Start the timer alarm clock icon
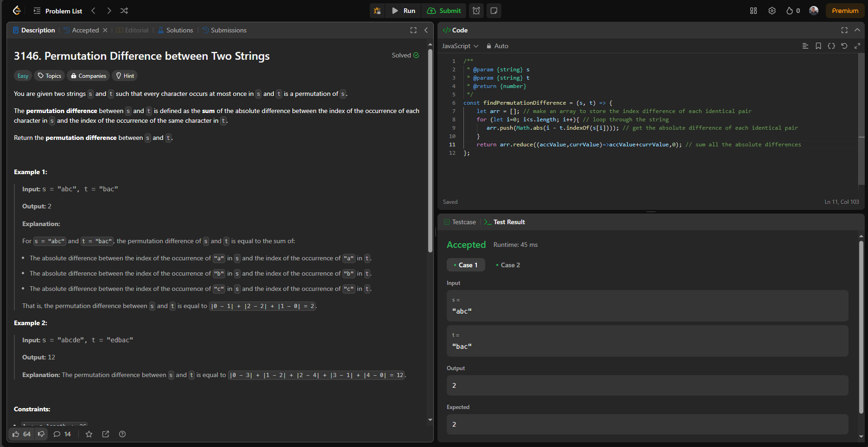This screenshot has height=447, width=868. click(476, 11)
